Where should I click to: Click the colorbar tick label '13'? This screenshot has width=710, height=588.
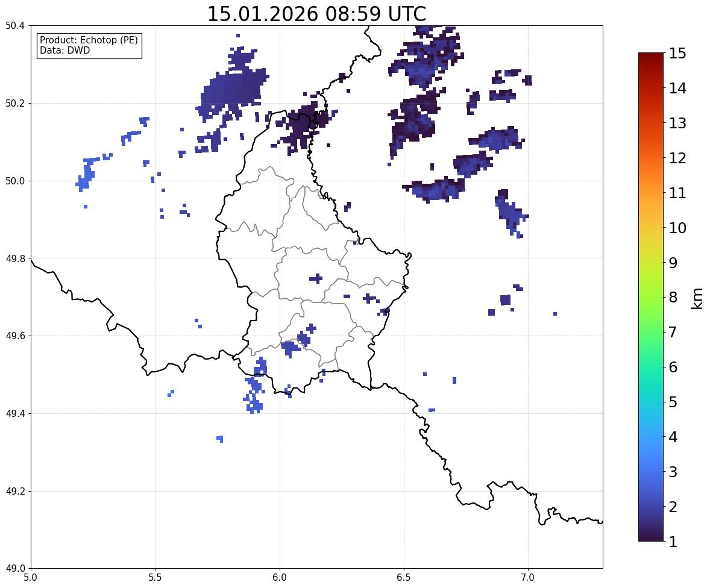point(677,123)
